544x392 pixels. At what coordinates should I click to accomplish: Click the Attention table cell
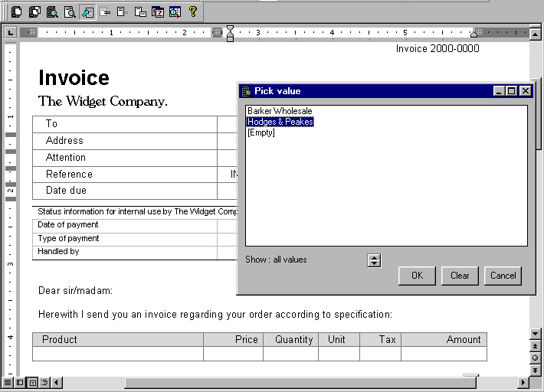pos(125,158)
